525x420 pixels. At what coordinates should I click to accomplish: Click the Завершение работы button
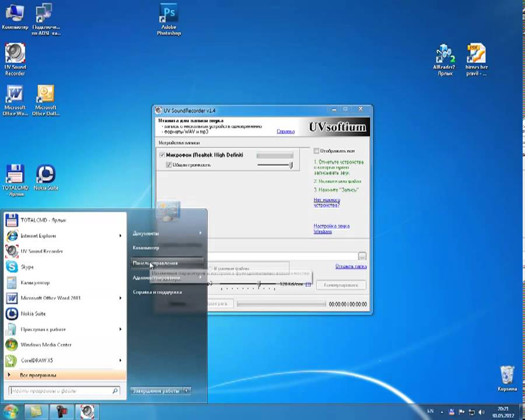click(x=157, y=390)
